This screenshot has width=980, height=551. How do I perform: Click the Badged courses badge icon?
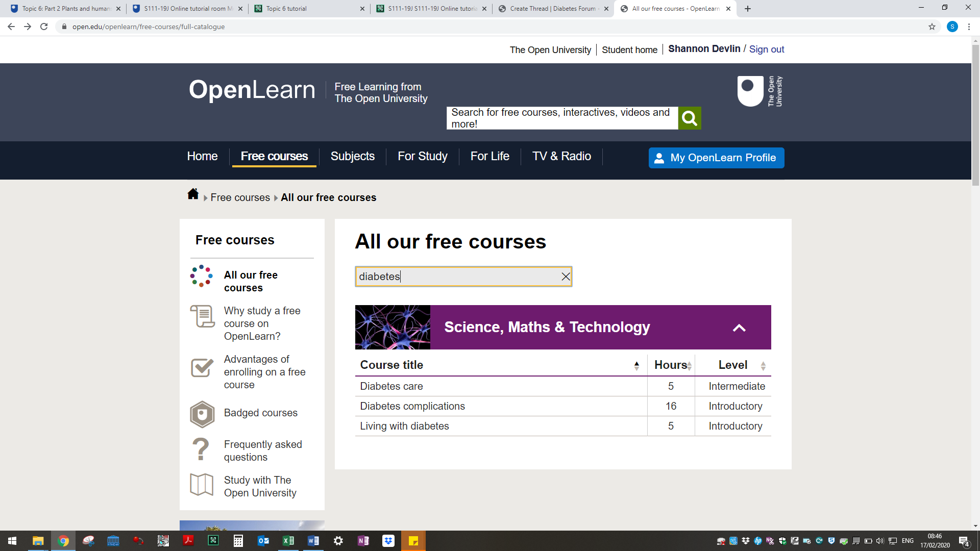[x=202, y=414]
